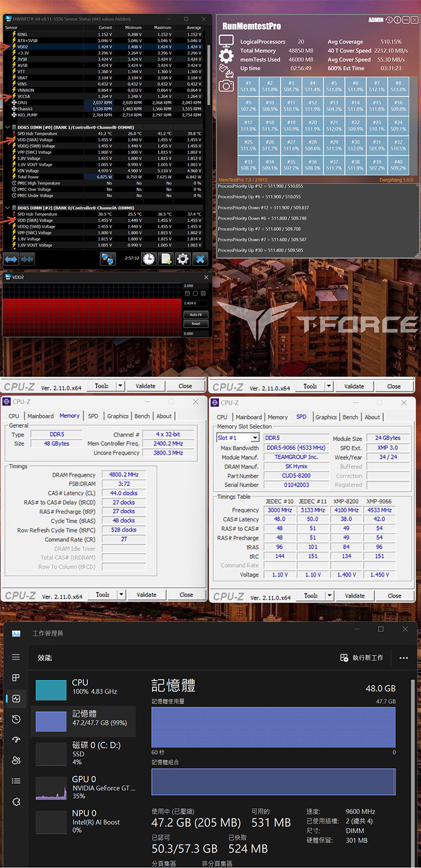Screen dimensions: 421x868
Task: Select AIO_PUMP row in HWiNFO
Action: [x=106, y=115]
